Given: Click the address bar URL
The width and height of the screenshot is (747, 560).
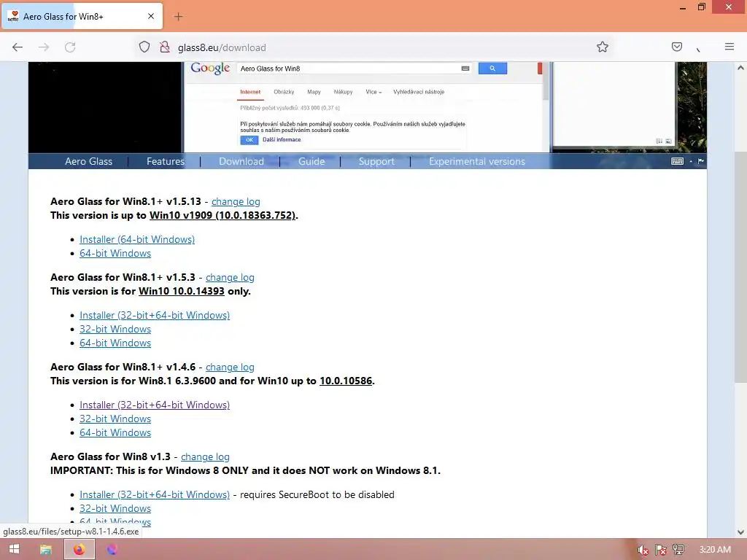Looking at the screenshot, I should point(222,47).
